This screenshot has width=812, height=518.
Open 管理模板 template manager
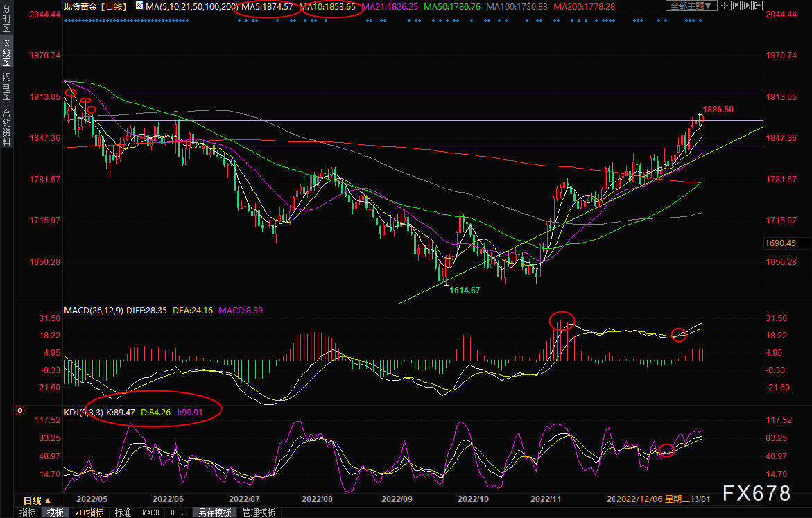point(259,512)
